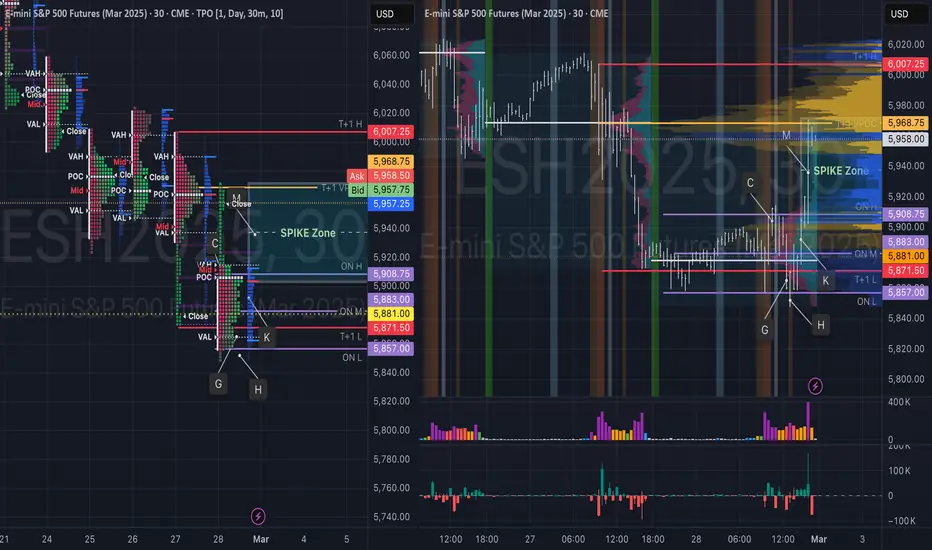The image size is (932, 550).
Task: Click the lightning event icon in the TPO chart
Action: pyautogui.click(x=258, y=516)
